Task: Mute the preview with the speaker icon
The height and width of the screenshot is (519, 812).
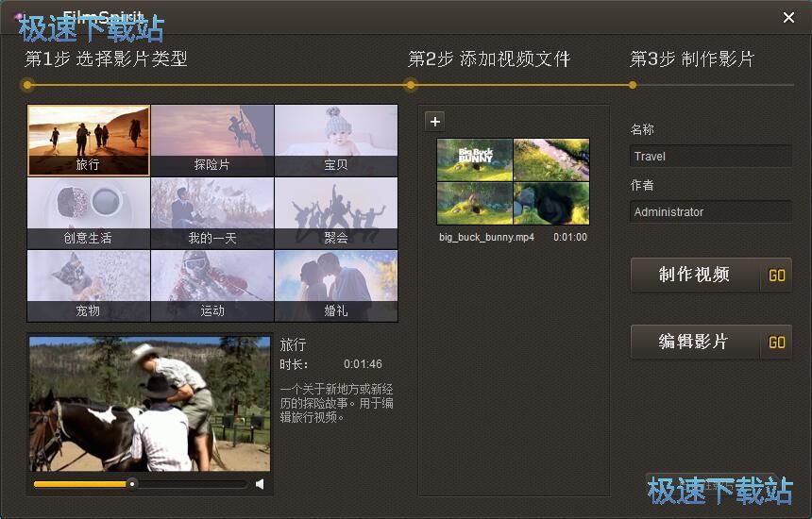Action: 260,484
